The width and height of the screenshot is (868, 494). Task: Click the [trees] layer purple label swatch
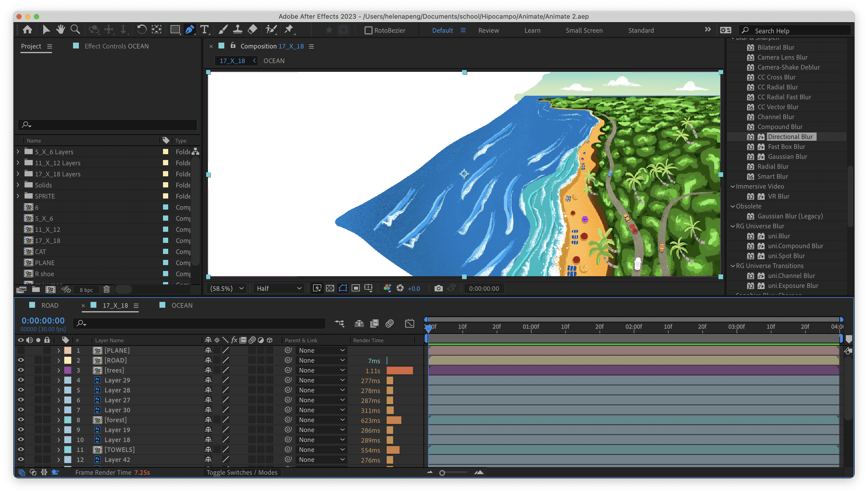tap(68, 370)
